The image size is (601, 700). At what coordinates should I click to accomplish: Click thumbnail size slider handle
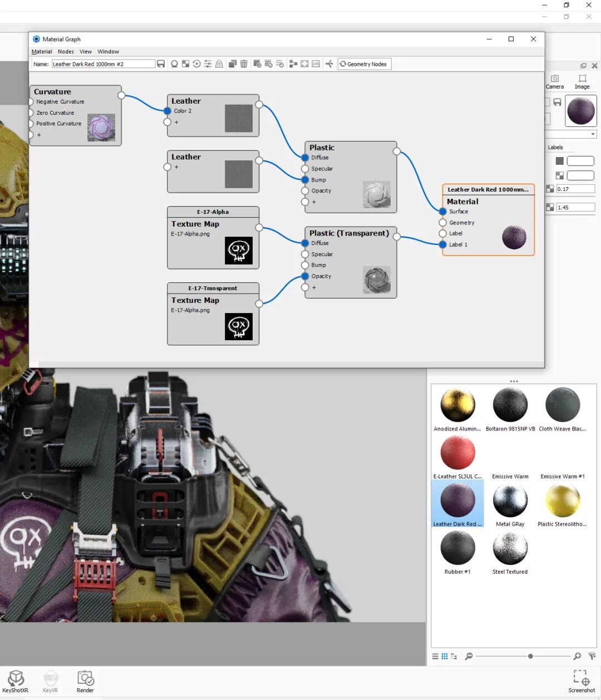pyautogui.click(x=530, y=657)
